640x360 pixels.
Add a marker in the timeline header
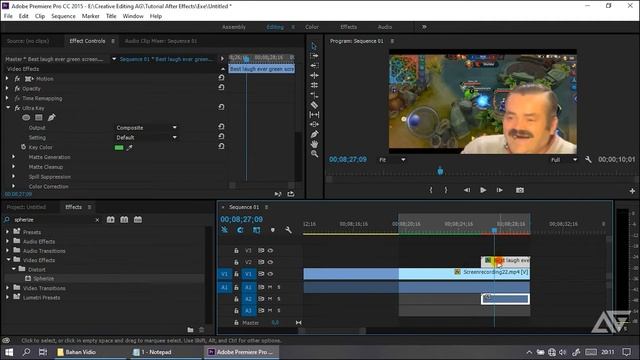tap(273, 230)
